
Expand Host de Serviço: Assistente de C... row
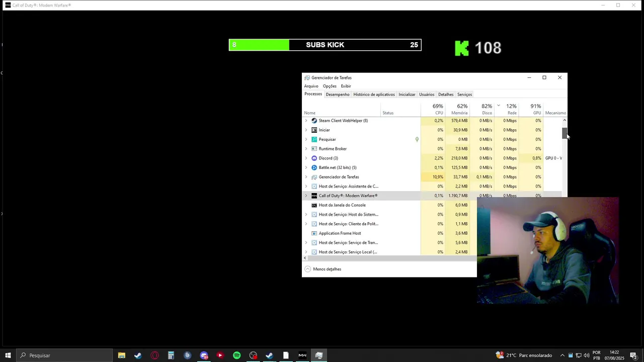click(x=306, y=187)
